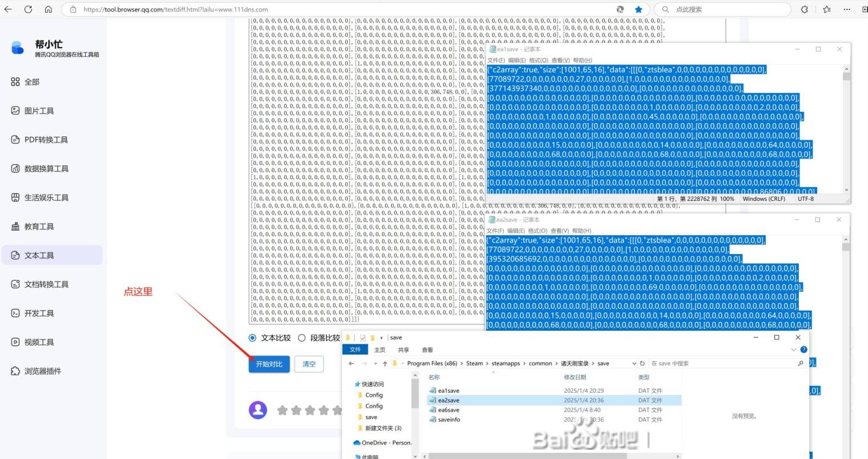Go back using the browser back arrow
This screenshot has height=459, width=868.
pyautogui.click(x=8, y=9)
